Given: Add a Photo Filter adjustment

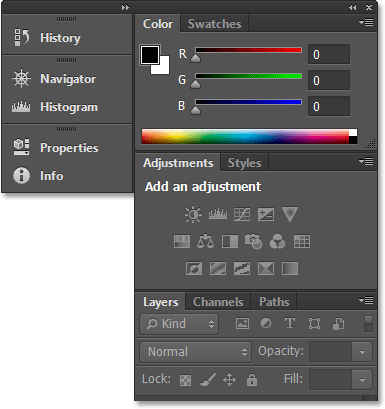Looking at the screenshot, I should [253, 241].
